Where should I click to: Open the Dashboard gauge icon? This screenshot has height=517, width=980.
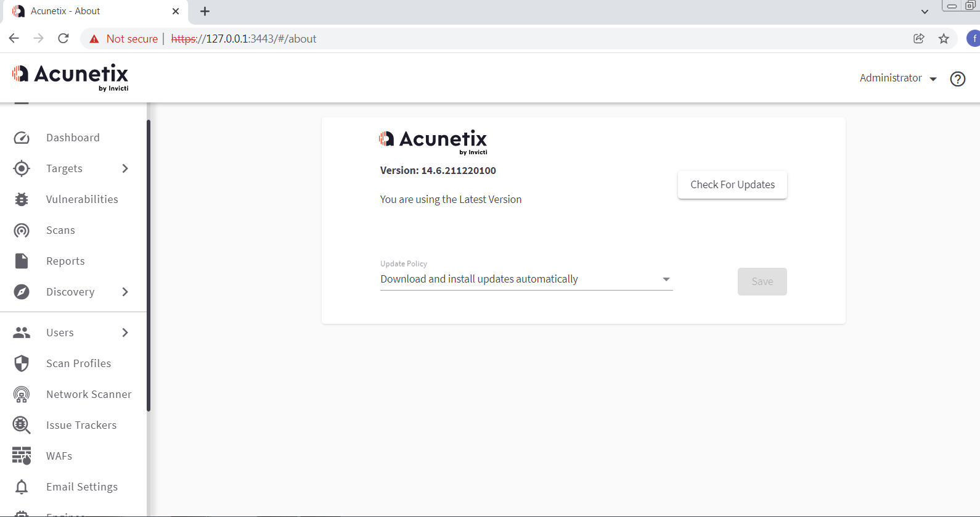pos(22,138)
